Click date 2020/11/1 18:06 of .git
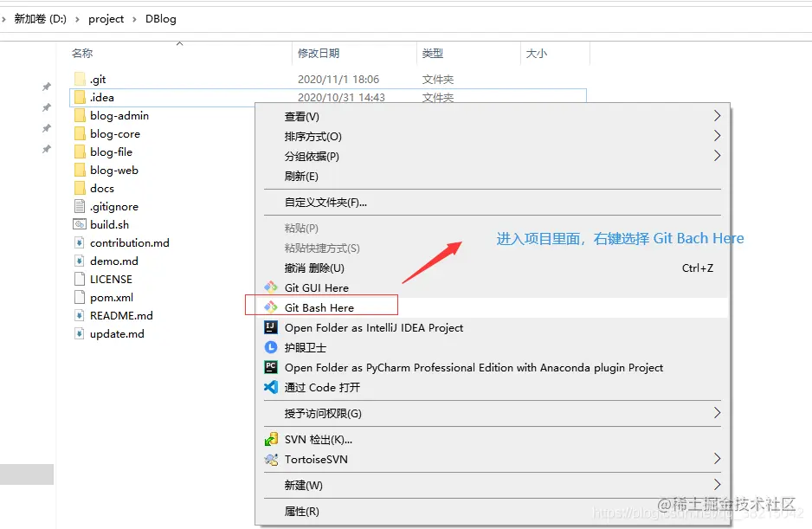The width and height of the screenshot is (812, 529). [x=338, y=79]
